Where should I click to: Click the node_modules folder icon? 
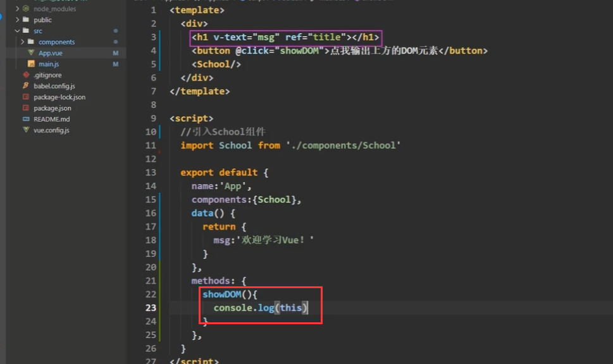pos(26,9)
